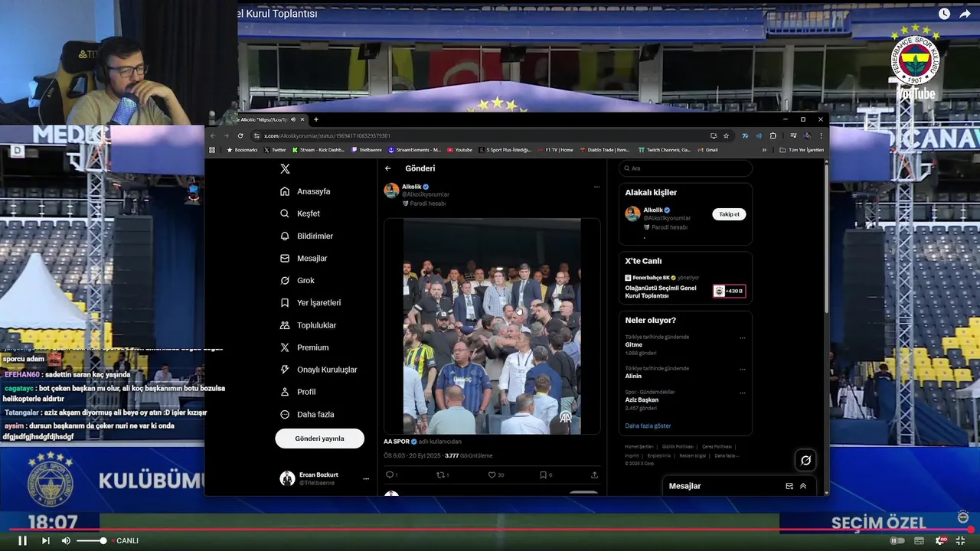This screenshot has height=551, width=980.
Task: Compose new message in Mesajlar drawer
Action: 789,486
